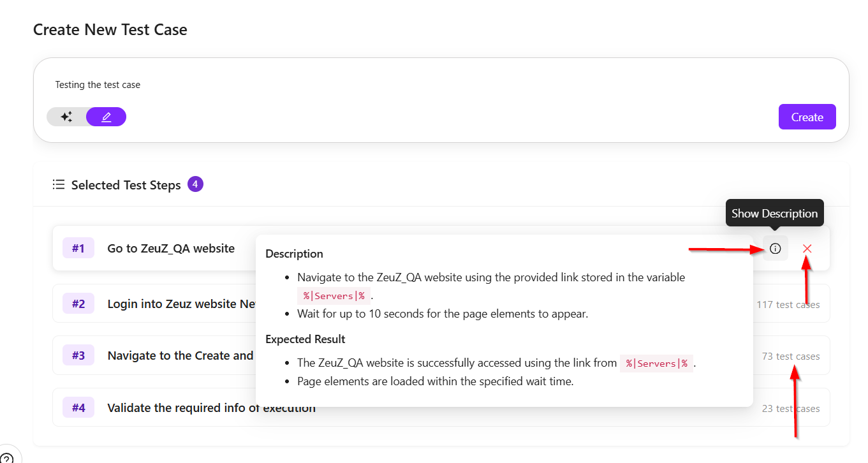Click the #3 step number badge
The width and height of the screenshot is (868, 463).
pyautogui.click(x=78, y=355)
